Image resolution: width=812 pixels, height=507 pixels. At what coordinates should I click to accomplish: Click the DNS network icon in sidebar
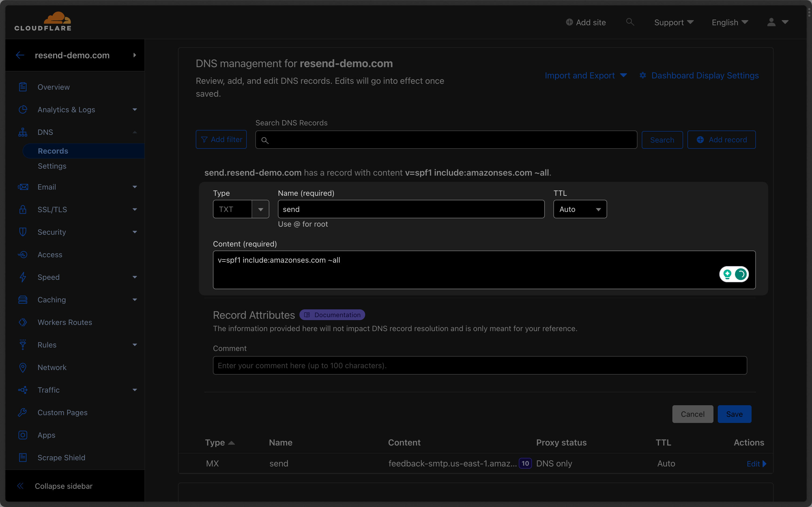pos(23,132)
